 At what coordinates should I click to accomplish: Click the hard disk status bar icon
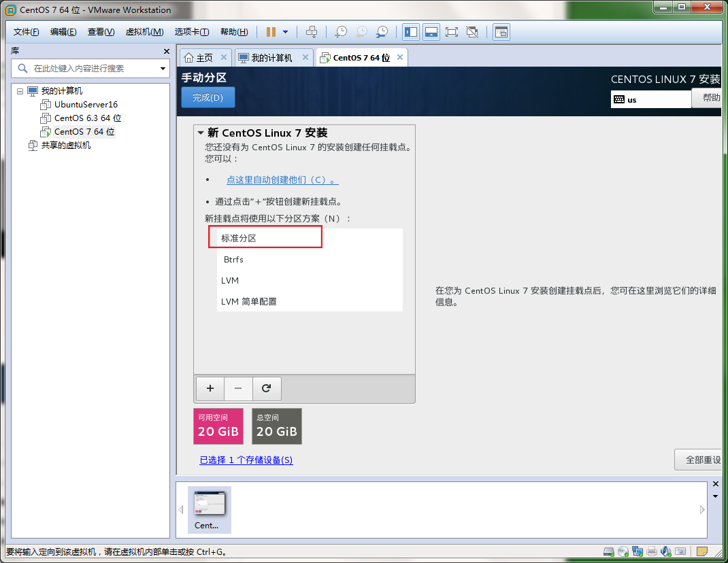click(x=609, y=551)
